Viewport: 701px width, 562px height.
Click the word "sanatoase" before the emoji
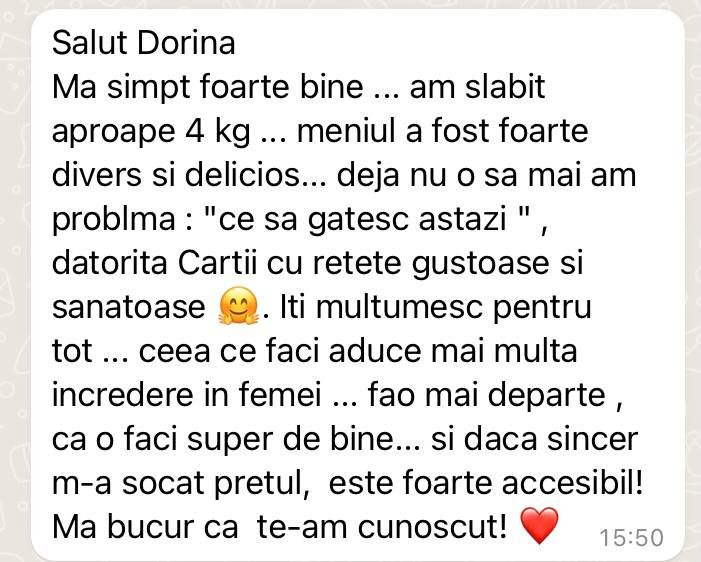129,308
